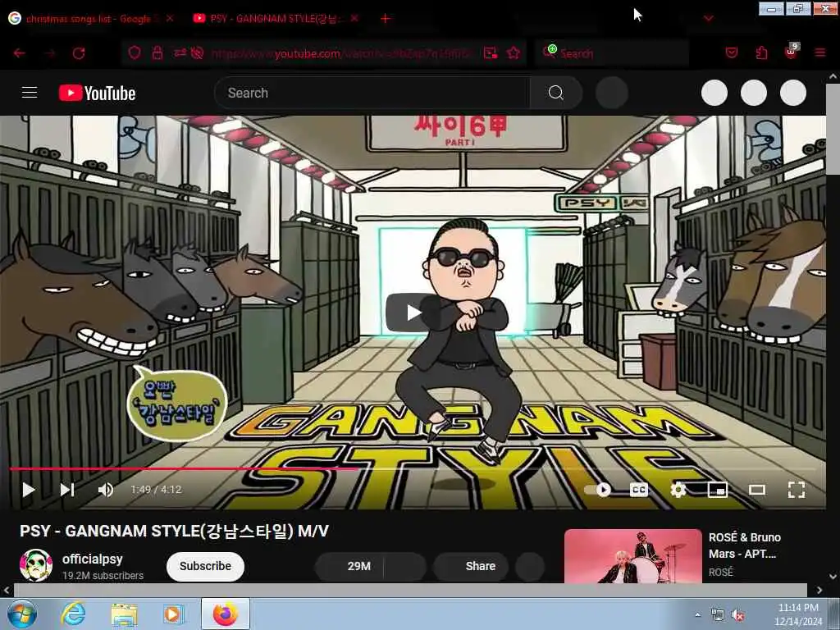Switch to theater mode
840x630 pixels.
click(x=757, y=490)
